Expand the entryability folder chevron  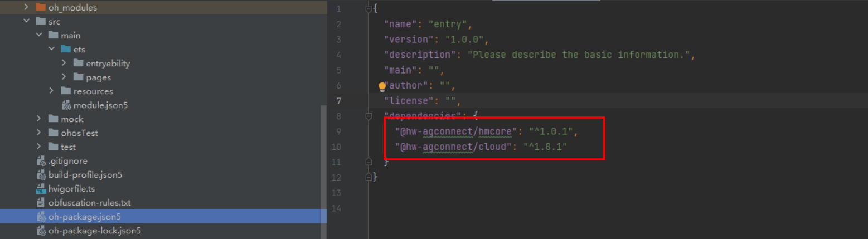64,63
